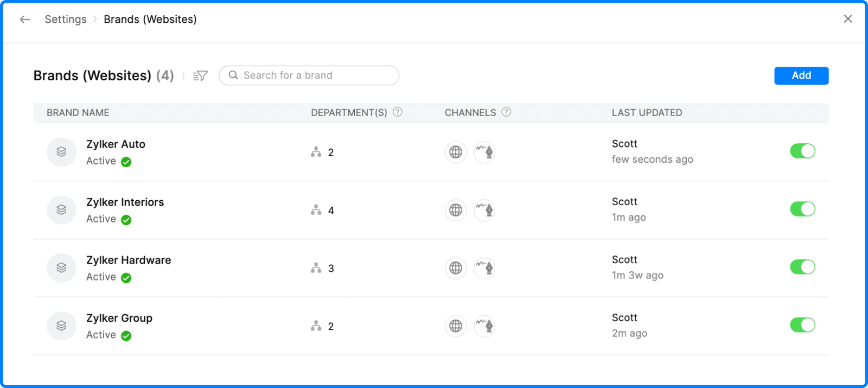Switch off the Zylker Hardware toggle
868x388 pixels.
(802, 267)
